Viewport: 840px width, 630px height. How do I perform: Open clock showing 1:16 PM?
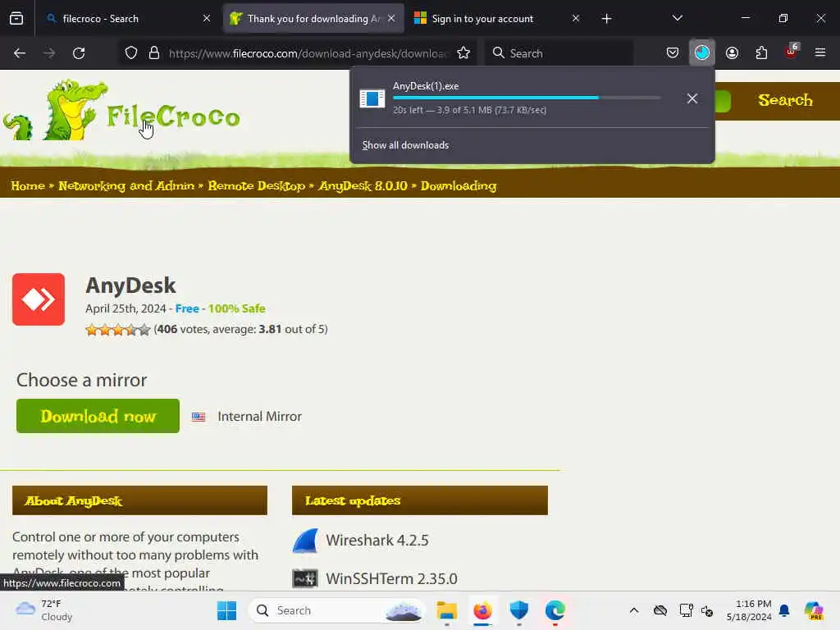tap(749, 610)
